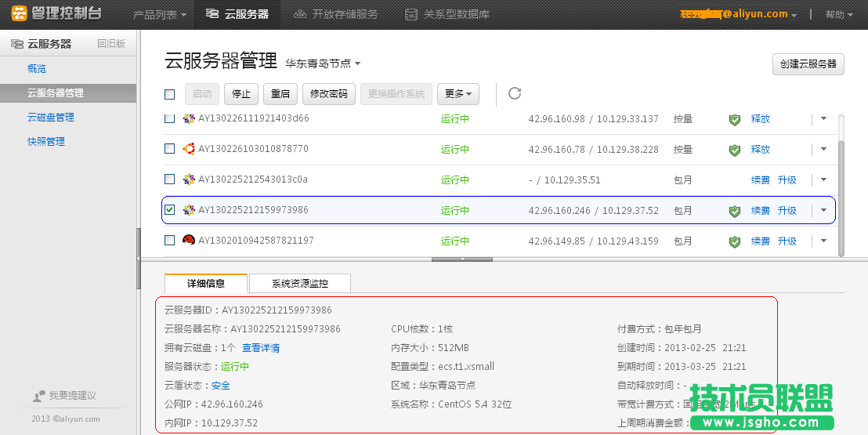Click the 我要提建议 link
Image resolution: width=868 pixels, height=435 pixels.
coord(73,396)
